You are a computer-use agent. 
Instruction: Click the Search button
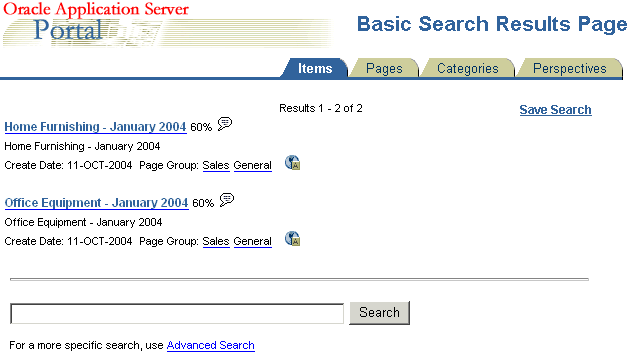[379, 313]
